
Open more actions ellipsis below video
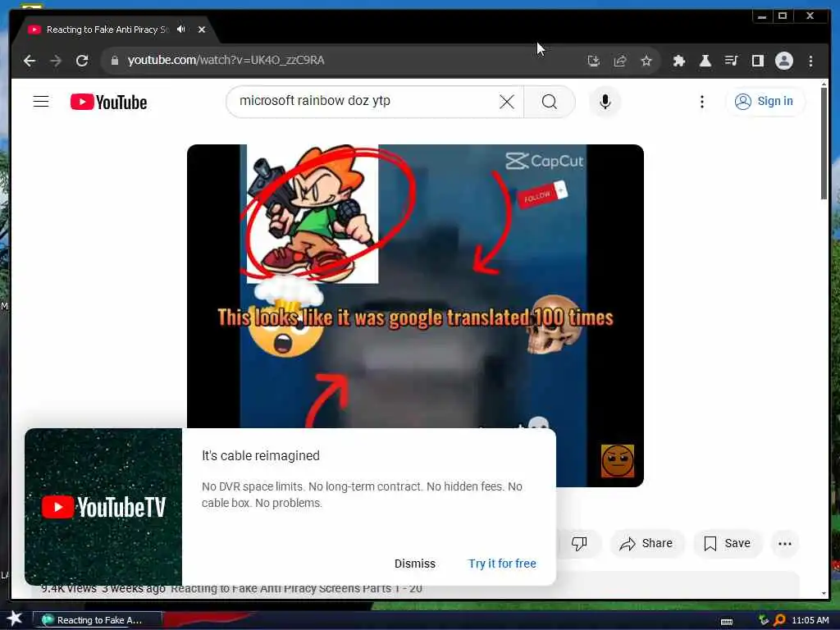[785, 543]
